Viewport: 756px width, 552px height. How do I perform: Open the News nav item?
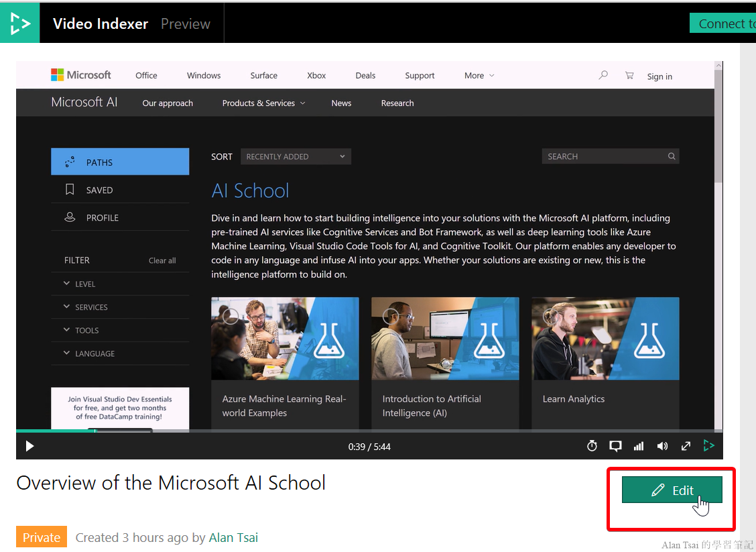[x=341, y=103]
